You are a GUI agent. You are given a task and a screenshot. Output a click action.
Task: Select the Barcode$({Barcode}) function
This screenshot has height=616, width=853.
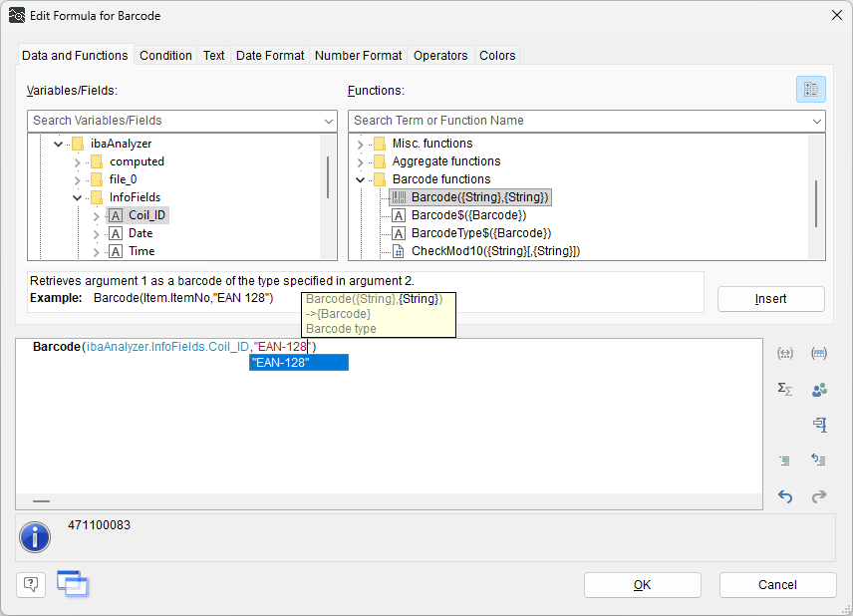pos(468,215)
